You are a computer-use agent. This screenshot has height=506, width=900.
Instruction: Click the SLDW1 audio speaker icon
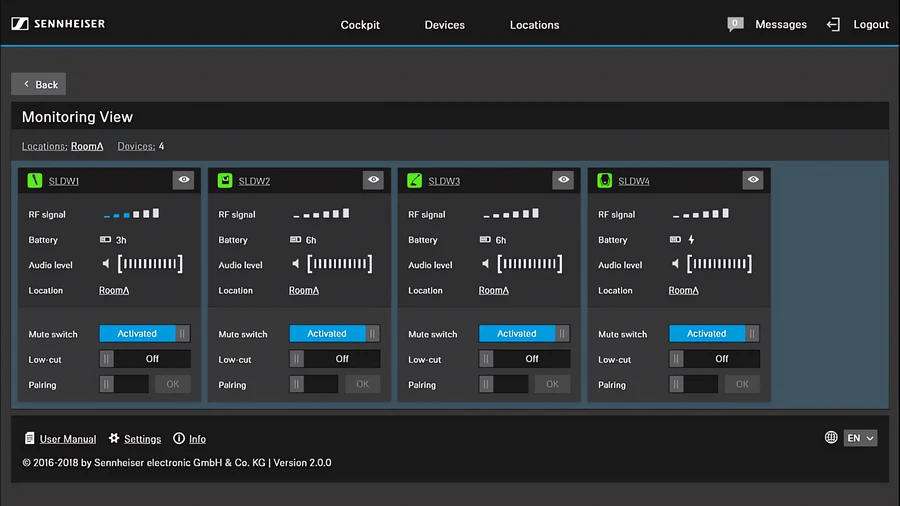click(106, 264)
